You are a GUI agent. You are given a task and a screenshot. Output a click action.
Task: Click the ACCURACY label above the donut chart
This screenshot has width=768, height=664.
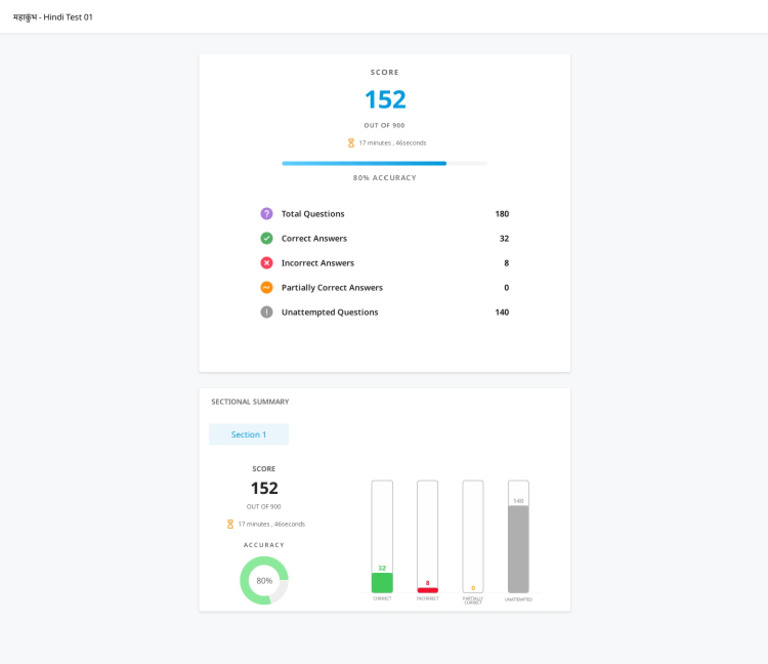[264, 545]
